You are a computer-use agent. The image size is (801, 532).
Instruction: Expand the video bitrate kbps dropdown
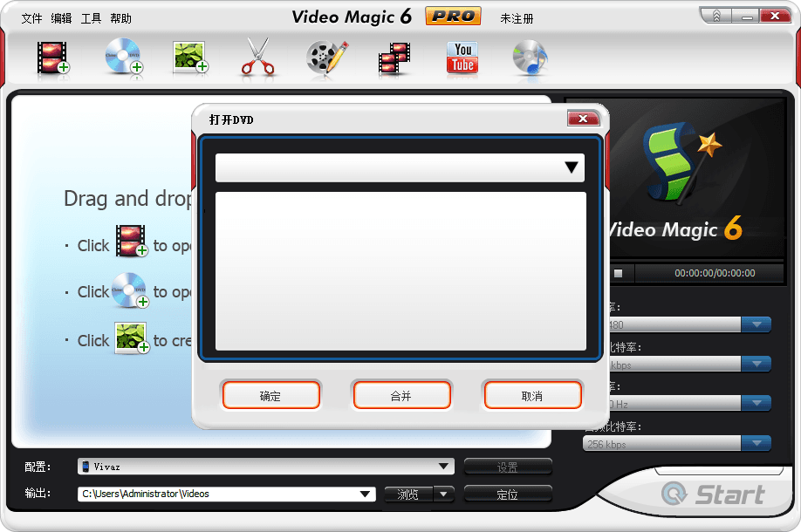(x=756, y=364)
